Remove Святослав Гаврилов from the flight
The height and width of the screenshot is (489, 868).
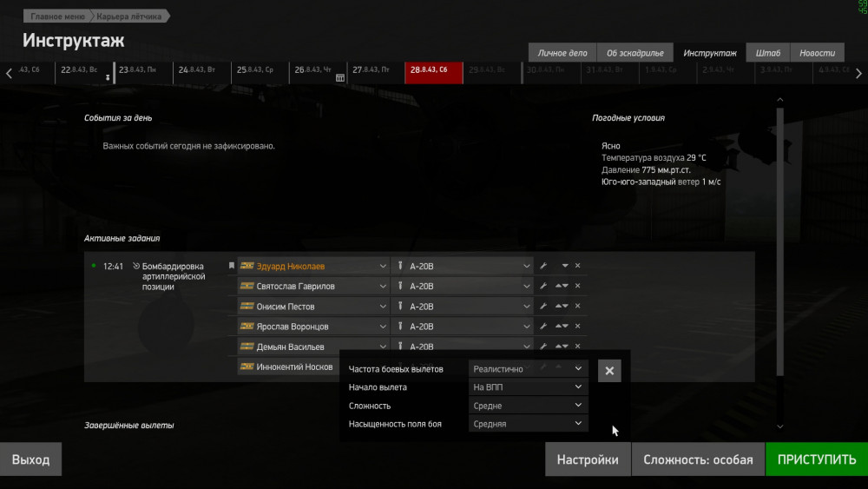pyautogui.click(x=577, y=286)
